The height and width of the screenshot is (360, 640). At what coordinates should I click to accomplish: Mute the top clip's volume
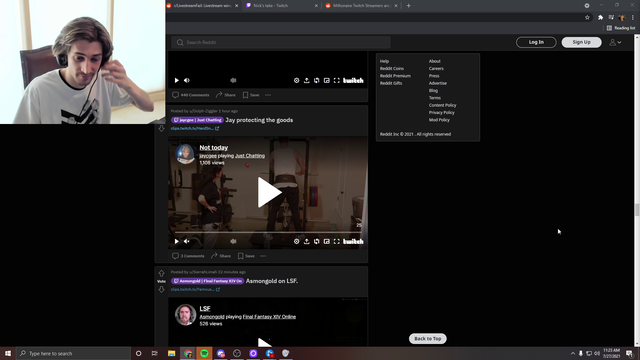pos(187,80)
